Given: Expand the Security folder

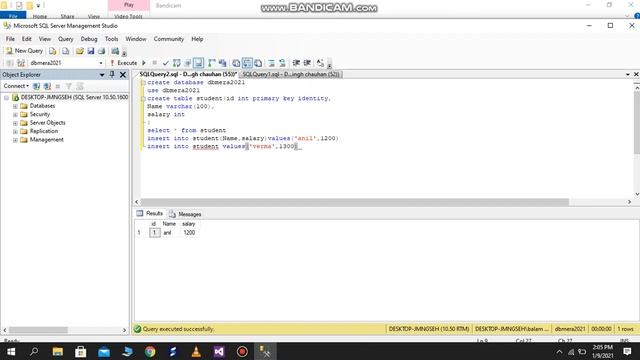Looking at the screenshot, I should tap(15, 115).
